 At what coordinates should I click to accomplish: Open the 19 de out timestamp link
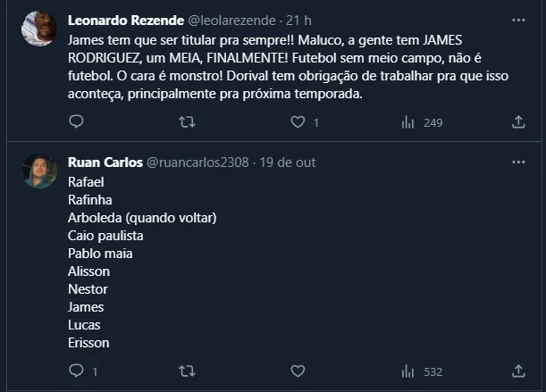coord(287,163)
